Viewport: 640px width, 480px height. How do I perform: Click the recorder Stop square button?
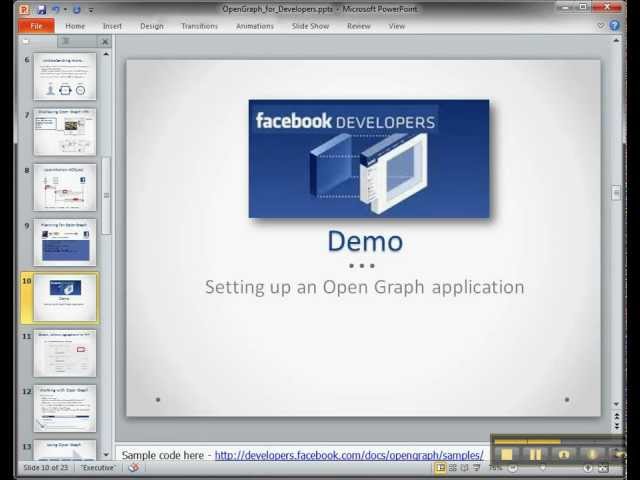coord(507,455)
